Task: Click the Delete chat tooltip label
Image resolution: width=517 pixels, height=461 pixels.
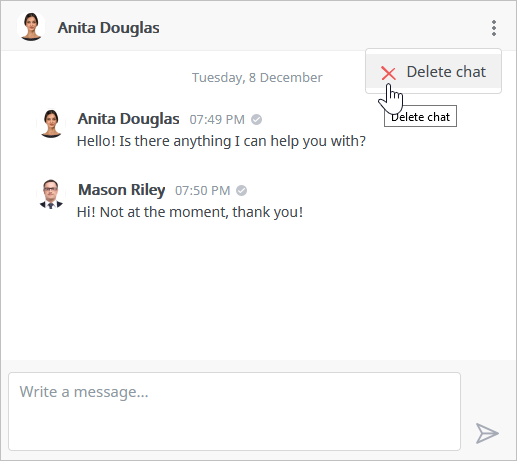Action: click(420, 116)
